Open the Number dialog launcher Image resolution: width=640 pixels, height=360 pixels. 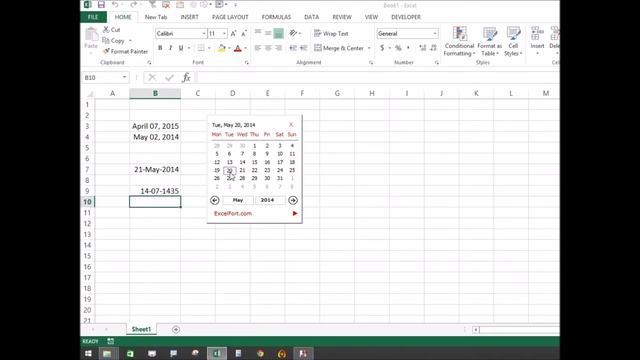(x=436, y=63)
